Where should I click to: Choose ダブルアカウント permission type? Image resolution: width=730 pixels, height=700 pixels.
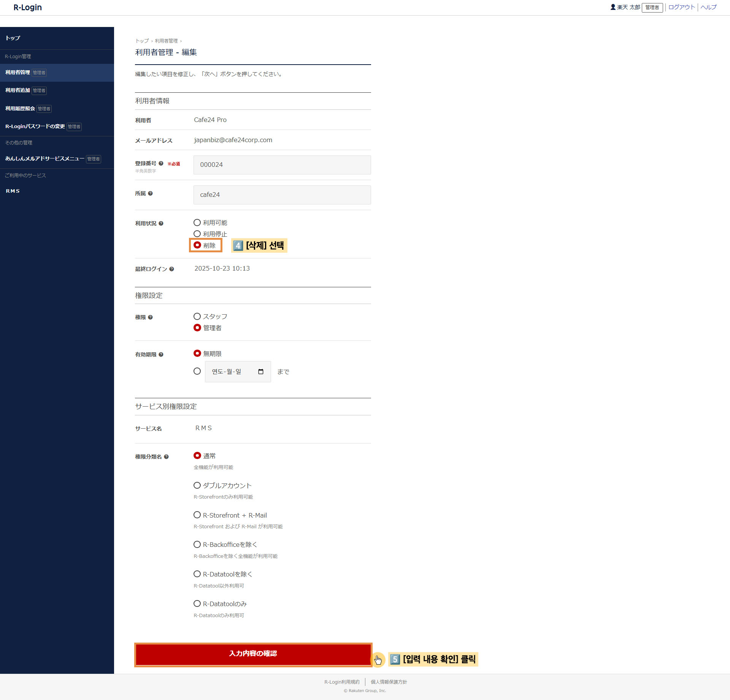click(x=197, y=486)
